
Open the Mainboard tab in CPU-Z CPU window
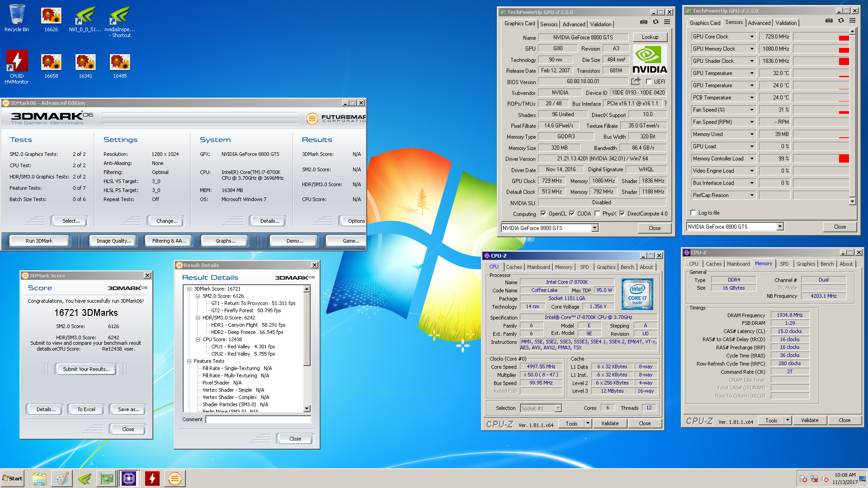point(538,267)
